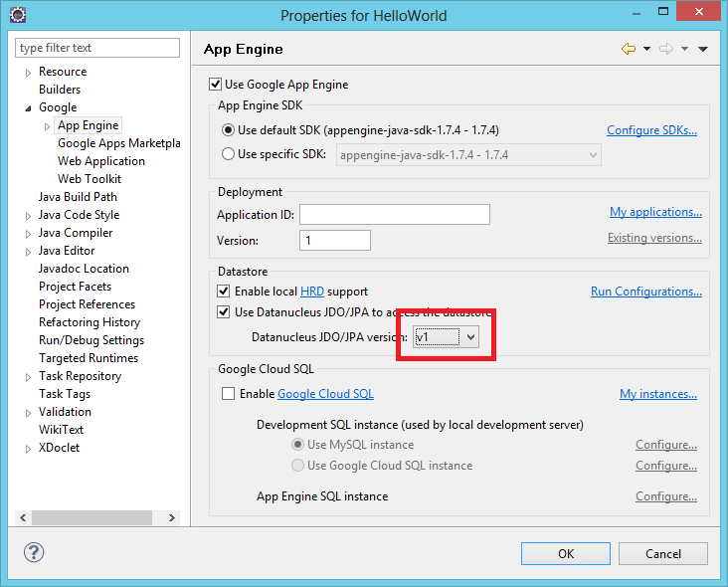Open the HRD hyperlink
This screenshot has height=587, width=728.
(312, 292)
